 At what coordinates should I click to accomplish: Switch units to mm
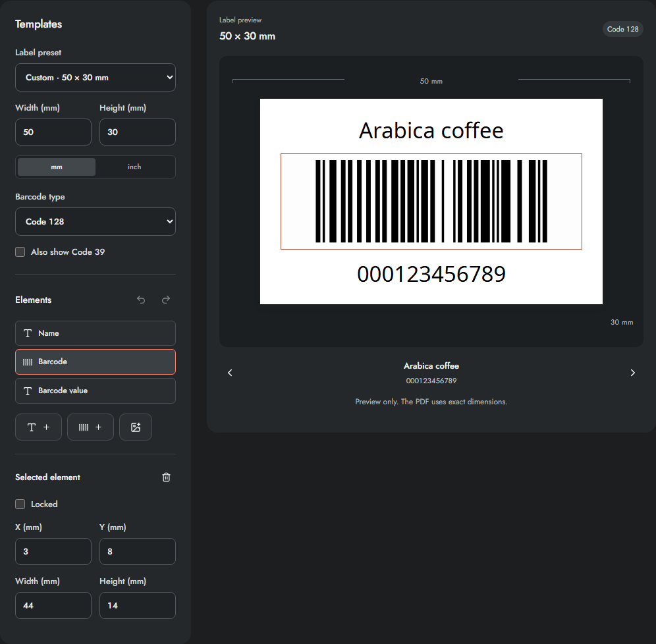click(57, 167)
